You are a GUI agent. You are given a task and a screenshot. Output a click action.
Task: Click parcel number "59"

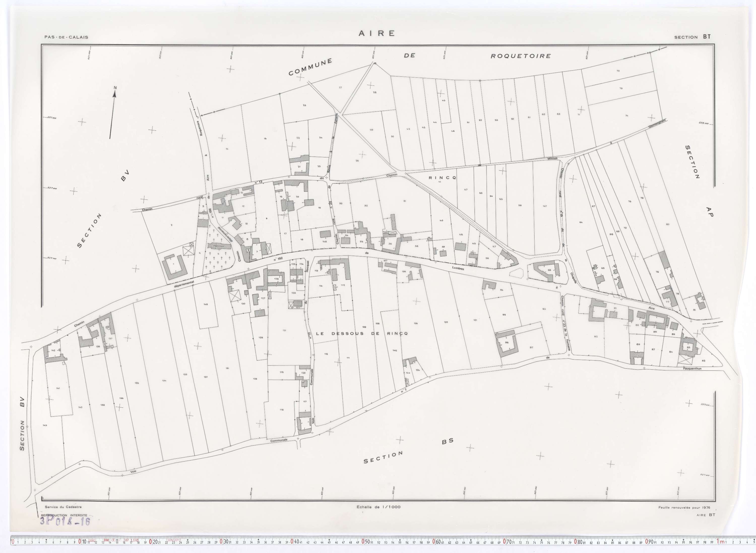coord(520,205)
